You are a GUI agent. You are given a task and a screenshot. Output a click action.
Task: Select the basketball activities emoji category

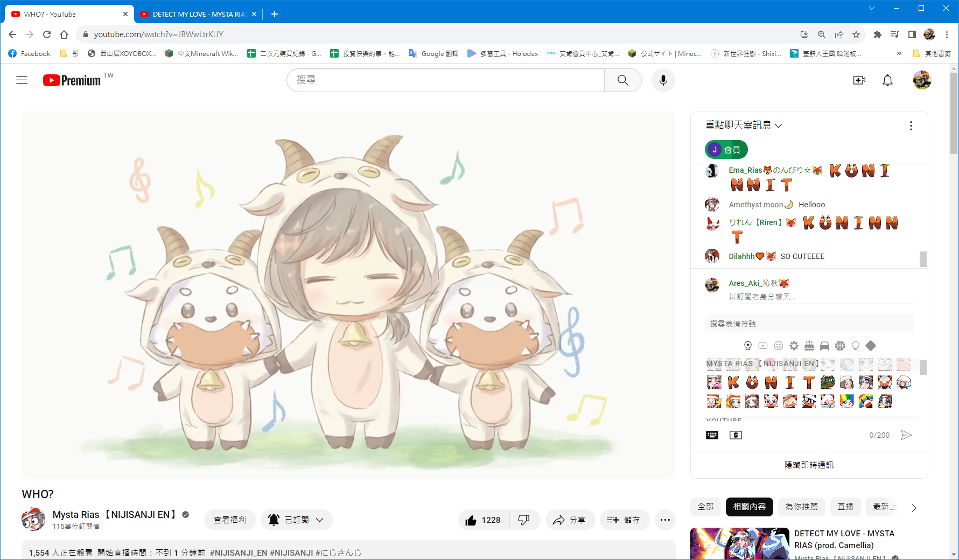click(x=840, y=346)
